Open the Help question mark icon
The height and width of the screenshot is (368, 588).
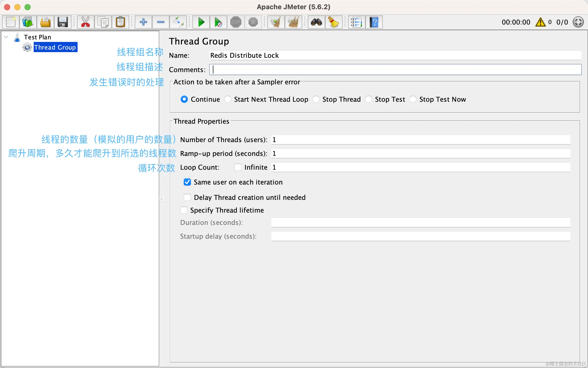[374, 22]
